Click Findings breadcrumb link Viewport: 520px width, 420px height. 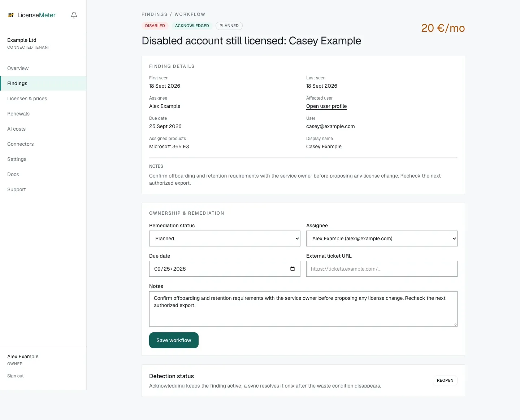pos(155,14)
